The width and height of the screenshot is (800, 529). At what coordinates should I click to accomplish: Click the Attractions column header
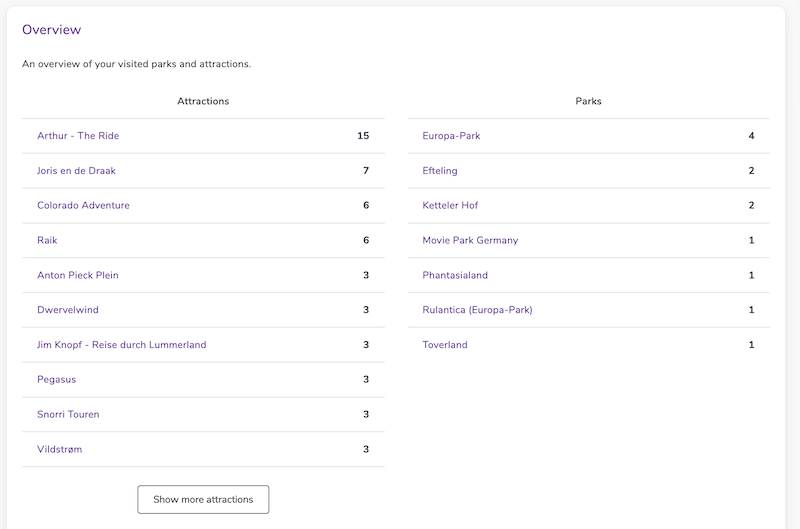pyautogui.click(x=203, y=101)
